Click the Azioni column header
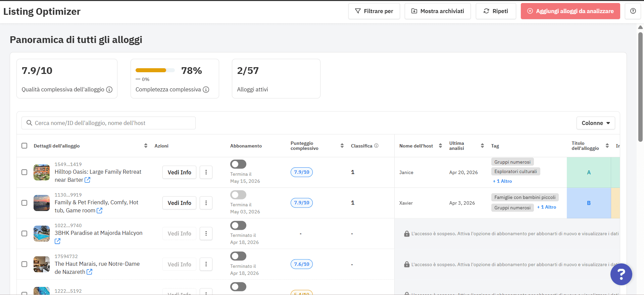 point(161,146)
